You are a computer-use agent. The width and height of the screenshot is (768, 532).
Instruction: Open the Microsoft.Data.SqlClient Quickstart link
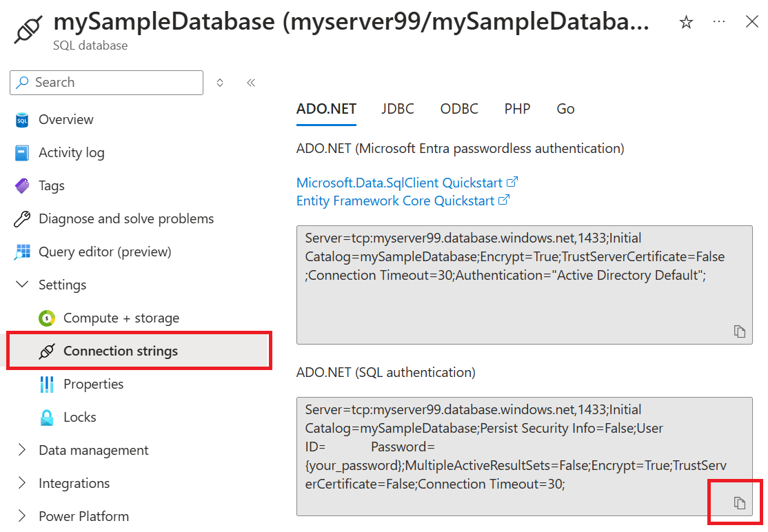(x=400, y=182)
